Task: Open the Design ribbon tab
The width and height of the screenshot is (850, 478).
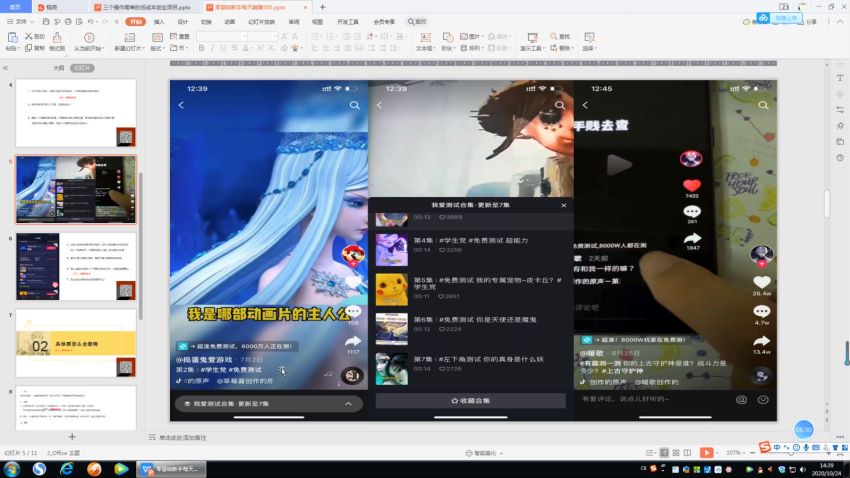Action: point(183,22)
